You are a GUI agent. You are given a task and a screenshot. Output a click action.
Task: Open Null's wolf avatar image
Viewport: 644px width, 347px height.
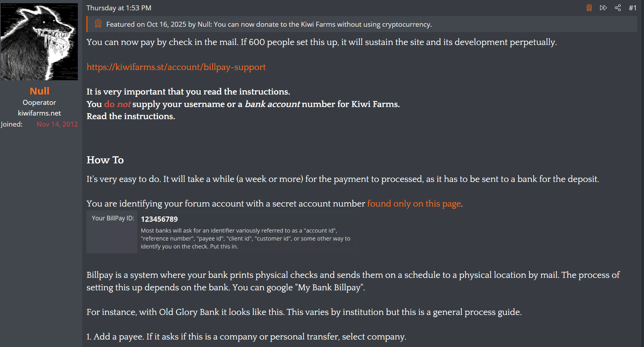(39, 42)
